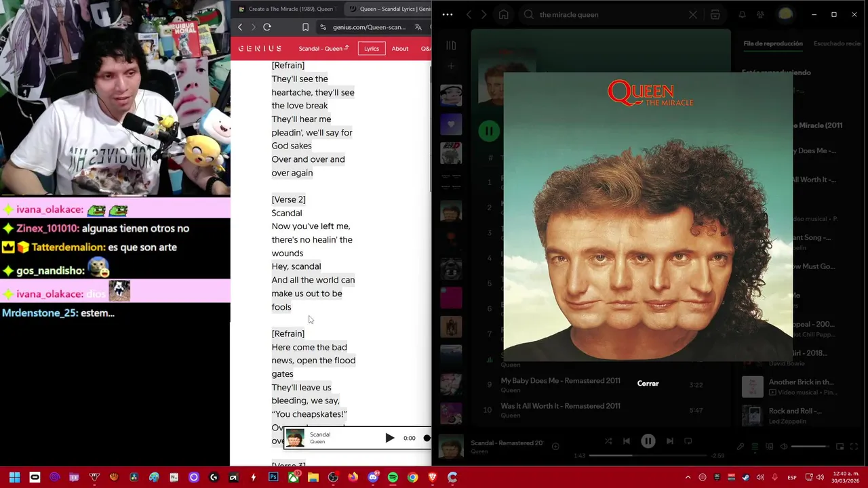Image resolution: width=868 pixels, height=488 pixels.
Task: Switch to Escuchado recientemente tab
Action: 838,43
